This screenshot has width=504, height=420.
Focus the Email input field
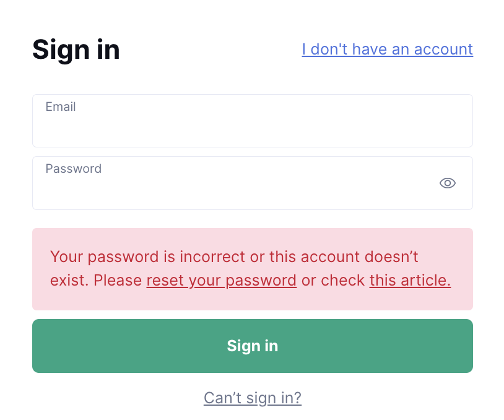pos(252,127)
